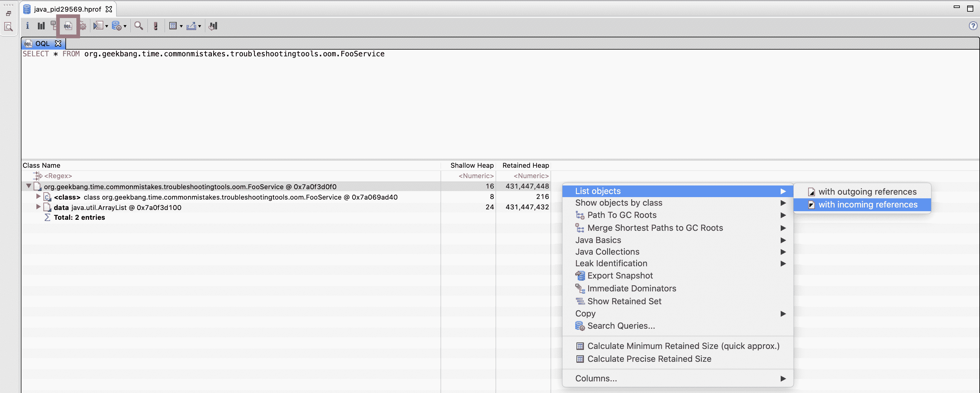Image resolution: width=980 pixels, height=393 pixels.
Task: Close the OQL tab
Action: click(x=58, y=43)
